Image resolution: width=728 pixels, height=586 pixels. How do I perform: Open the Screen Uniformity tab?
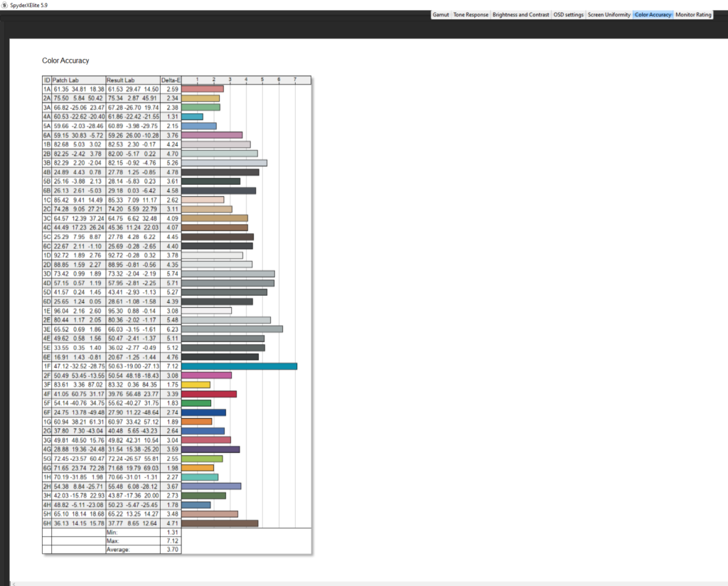[x=609, y=14]
